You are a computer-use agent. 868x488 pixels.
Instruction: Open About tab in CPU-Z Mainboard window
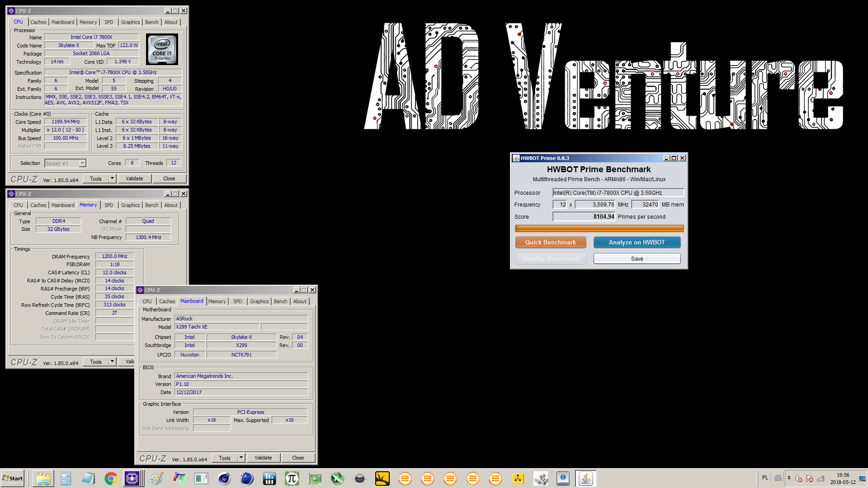pos(300,301)
